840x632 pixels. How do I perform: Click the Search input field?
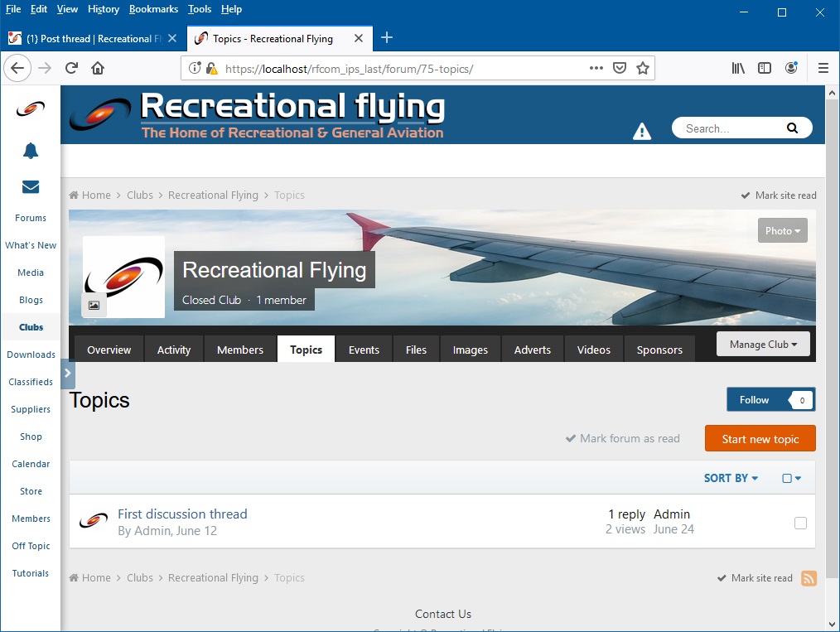tap(731, 128)
